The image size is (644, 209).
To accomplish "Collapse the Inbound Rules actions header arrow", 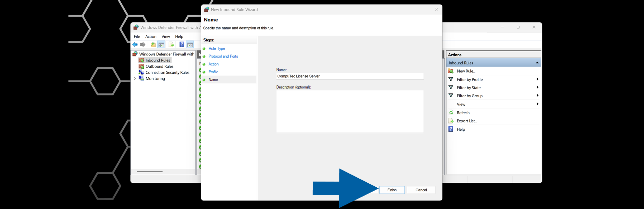I will (537, 63).
